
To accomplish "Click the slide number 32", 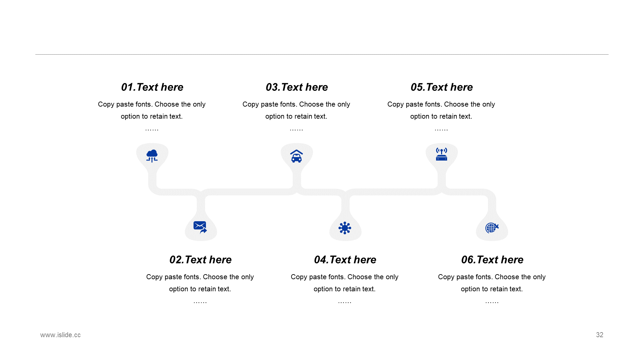I will [599, 335].
